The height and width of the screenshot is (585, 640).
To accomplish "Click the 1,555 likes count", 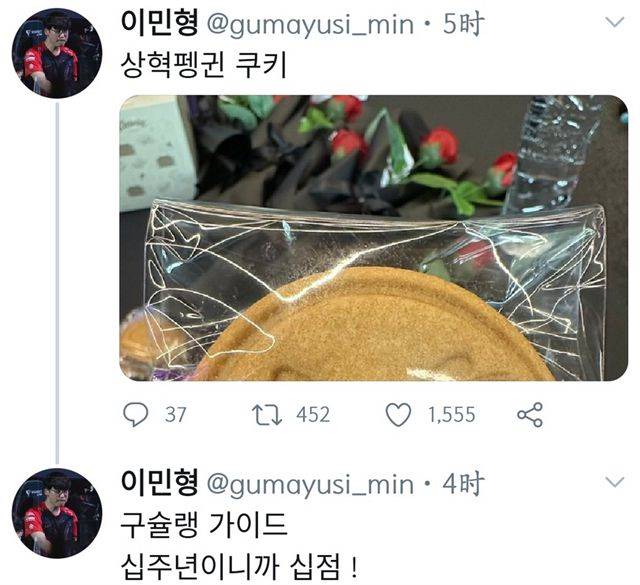I will [x=451, y=415].
